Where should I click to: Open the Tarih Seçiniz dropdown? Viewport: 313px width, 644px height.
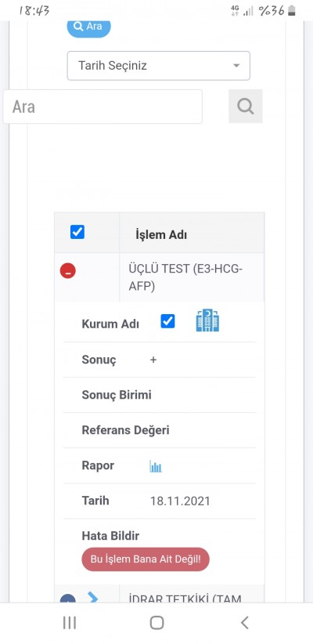coord(158,66)
